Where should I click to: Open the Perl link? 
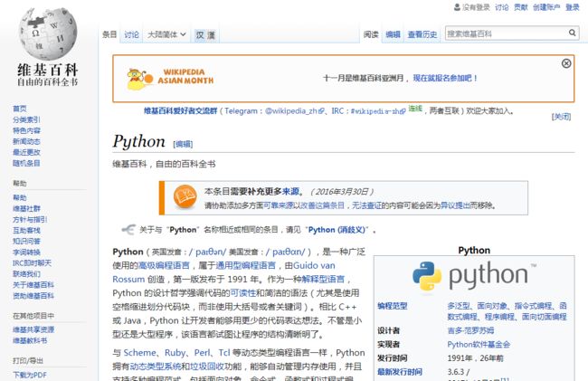(202, 353)
